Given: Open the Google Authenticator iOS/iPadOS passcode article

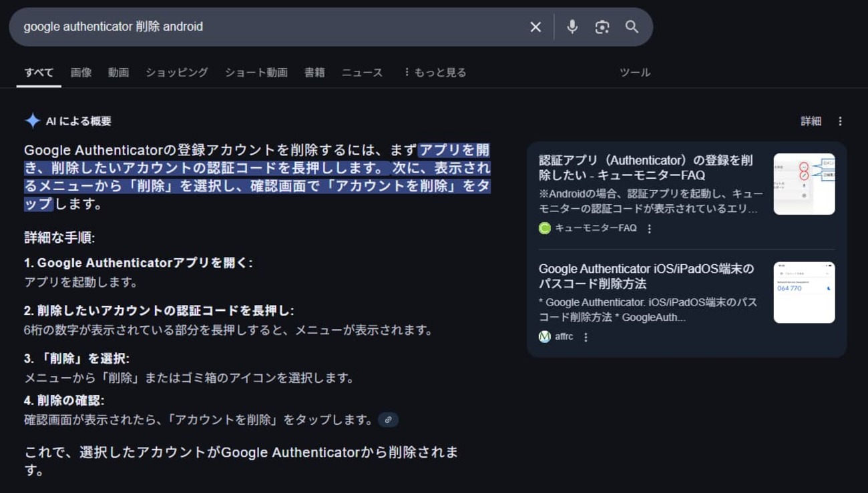Looking at the screenshot, I should click(646, 276).
